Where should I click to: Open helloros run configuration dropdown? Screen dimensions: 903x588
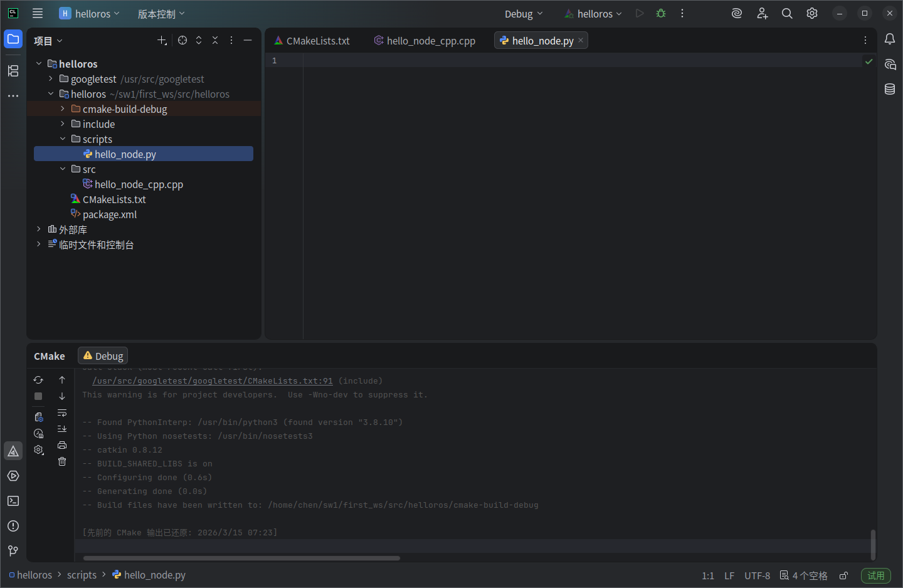(593, 14)
